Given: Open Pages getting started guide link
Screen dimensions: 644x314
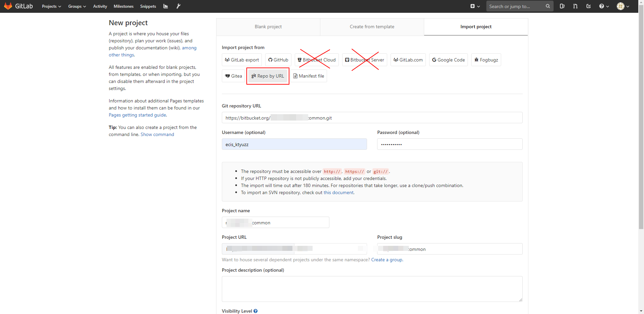Looking at the screenshot, I should pos(137,115).
